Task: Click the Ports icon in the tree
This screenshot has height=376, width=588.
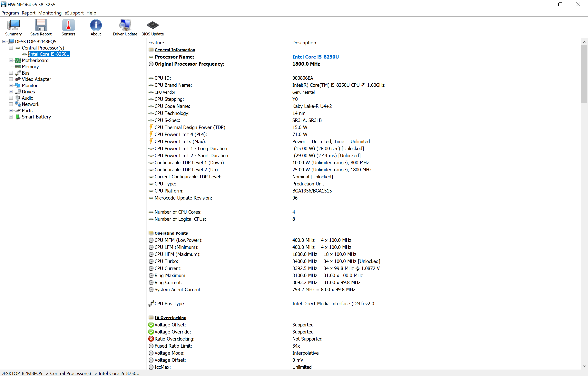Action: [18, 111]
